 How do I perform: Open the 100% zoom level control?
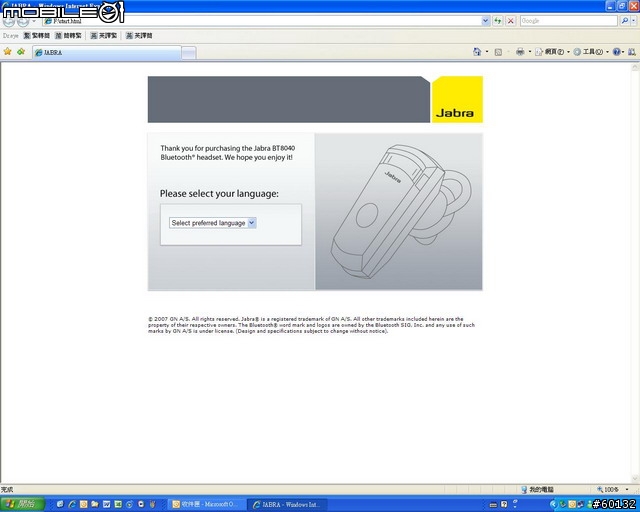[612, 489]
